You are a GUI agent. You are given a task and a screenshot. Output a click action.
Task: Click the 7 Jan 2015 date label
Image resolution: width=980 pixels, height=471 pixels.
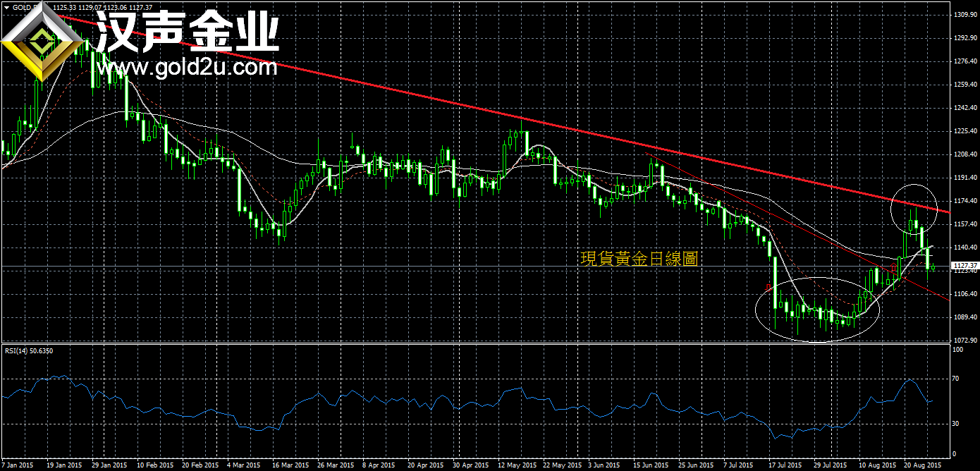click(x=17, y=465)
